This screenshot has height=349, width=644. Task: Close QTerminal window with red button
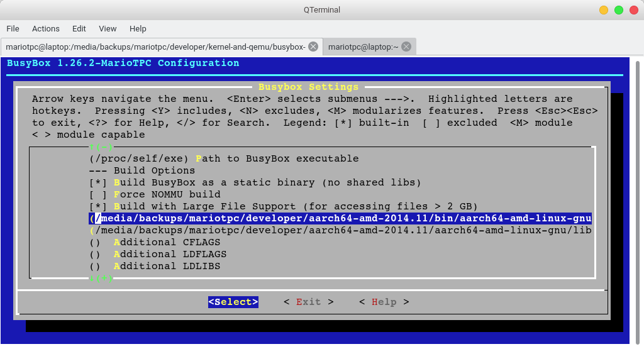634,10
